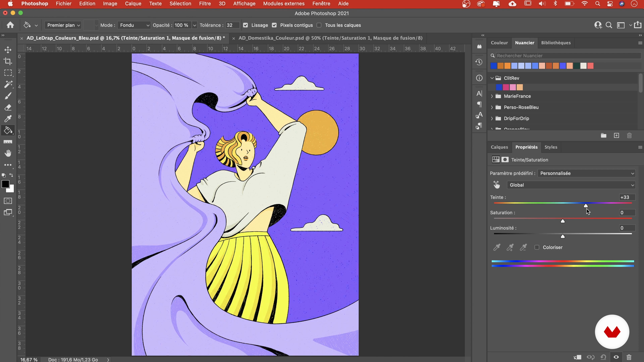
Task: Clip adjustment to layer icon
Action: (x=577, y=357)
